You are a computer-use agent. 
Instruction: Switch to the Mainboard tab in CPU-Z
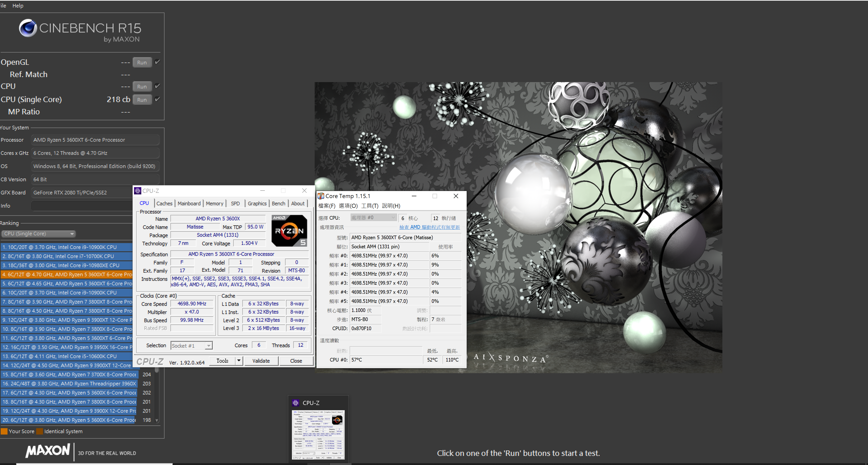(x=189, y=203)
